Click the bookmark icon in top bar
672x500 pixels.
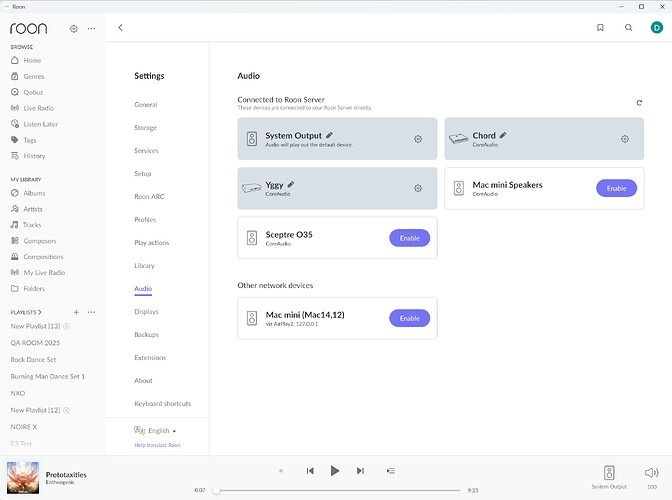coord(600,28)
